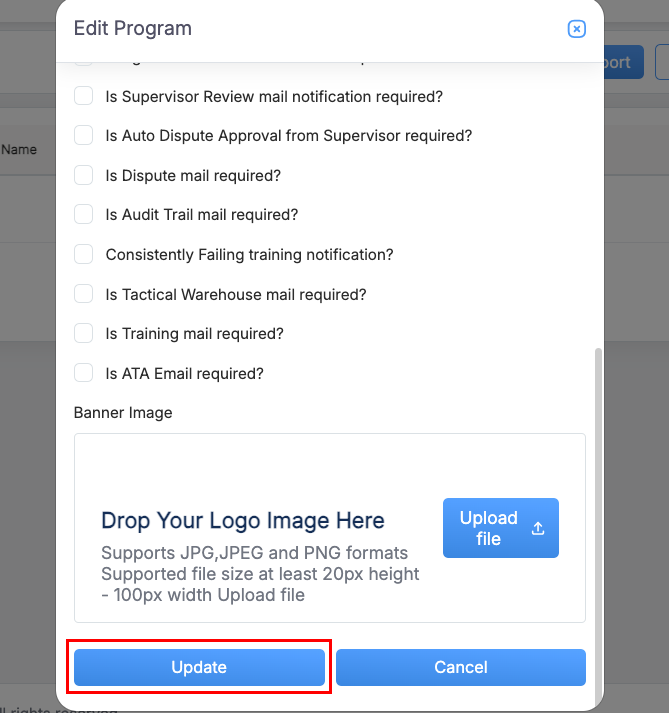Check Auto Dispute Approval from Supervisor

[x=84, y=135]
